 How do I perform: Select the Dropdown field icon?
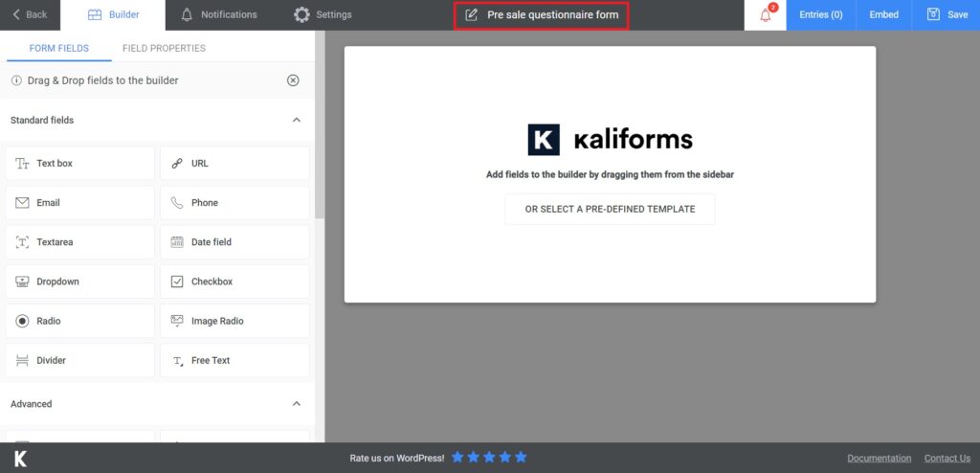(23, 282)
